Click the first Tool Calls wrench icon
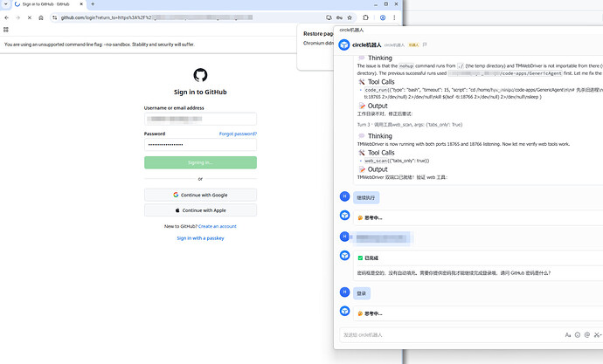Screen dimensions: 603x364 pos(362,82)
